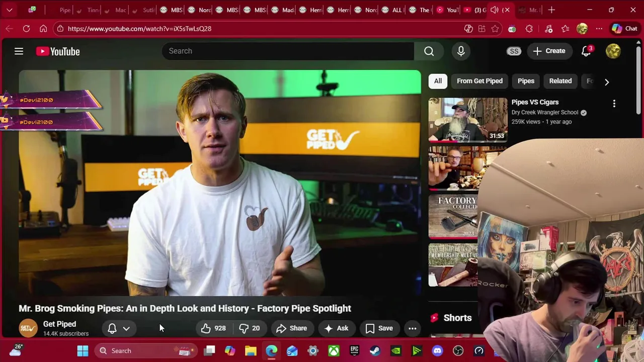Open the YouTube account avatar menu
The height and width of the screenshot is (362, 644).
pos(613,51)
